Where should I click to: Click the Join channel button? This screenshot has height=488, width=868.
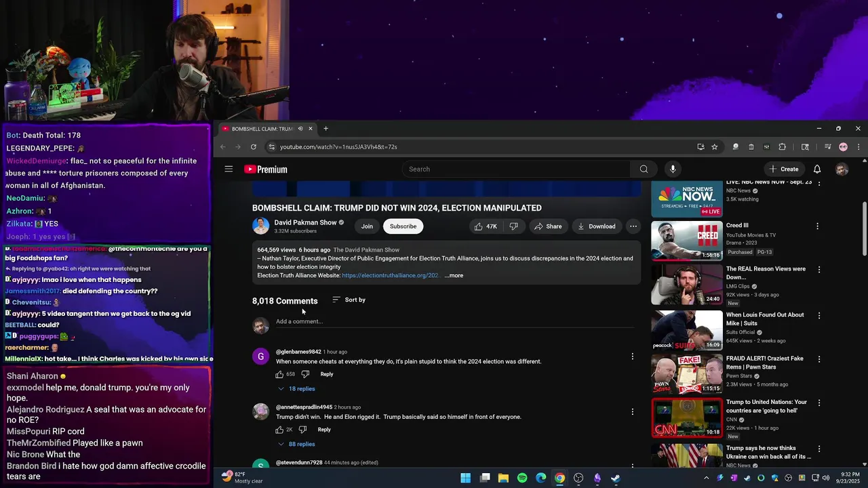click(367, 226)
